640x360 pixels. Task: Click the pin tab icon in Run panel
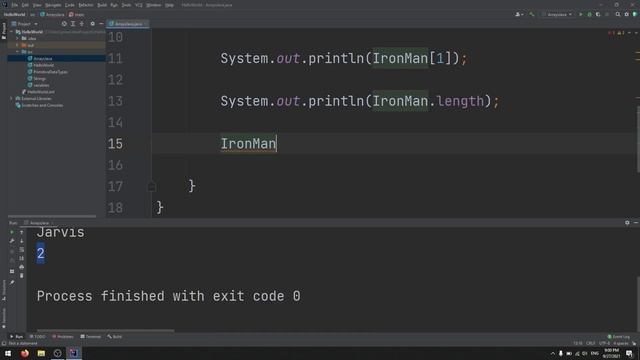point(12,282)
